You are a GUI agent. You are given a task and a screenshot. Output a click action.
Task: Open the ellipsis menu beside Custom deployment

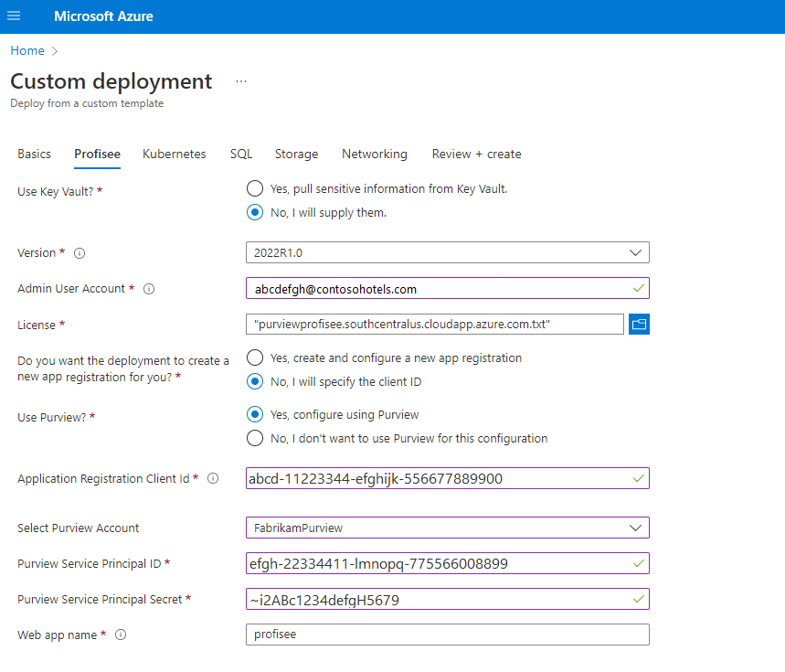pos(241,81)
